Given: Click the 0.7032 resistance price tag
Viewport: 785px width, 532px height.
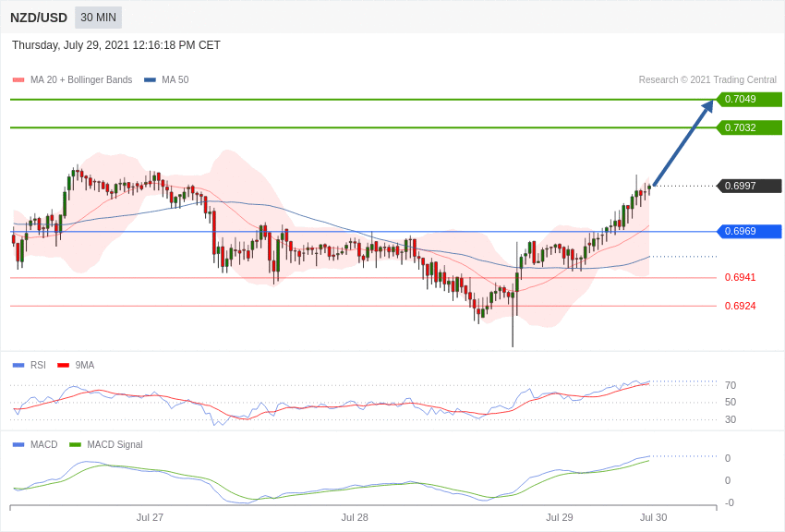Looking at the screenshot, I should [749, 127].
